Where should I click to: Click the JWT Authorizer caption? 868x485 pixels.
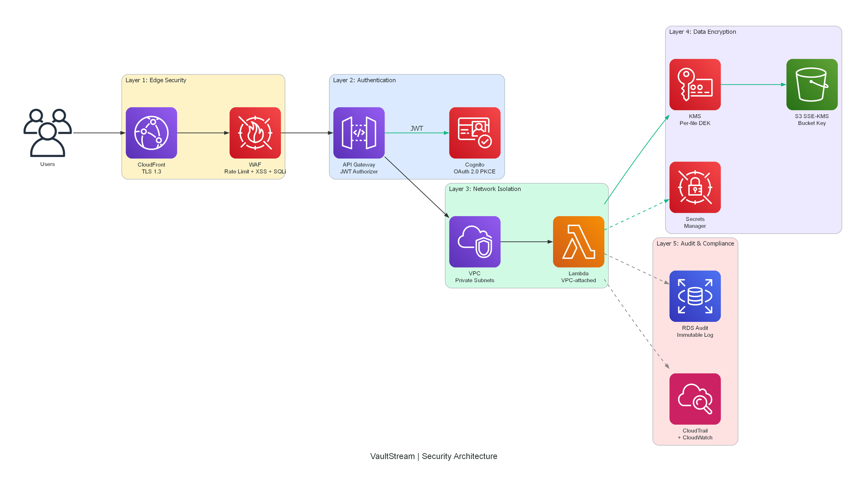(x=359, y=172)
